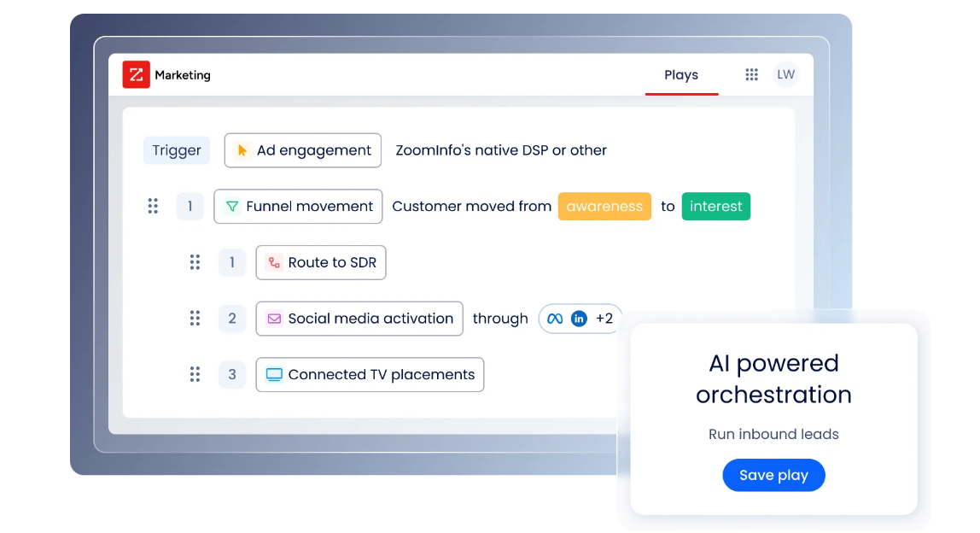Click the Run inbound leads text

pyautogui.click(x=773, y=434)
